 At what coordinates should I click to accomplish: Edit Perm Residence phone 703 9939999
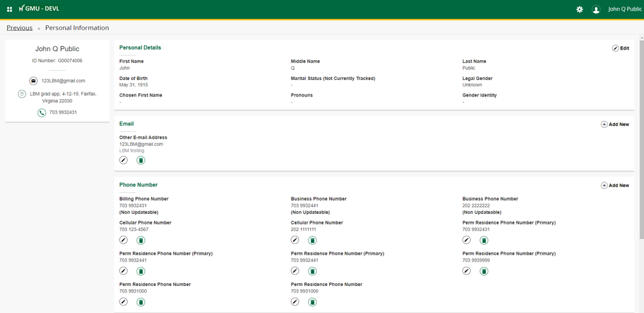pos(467,271)
